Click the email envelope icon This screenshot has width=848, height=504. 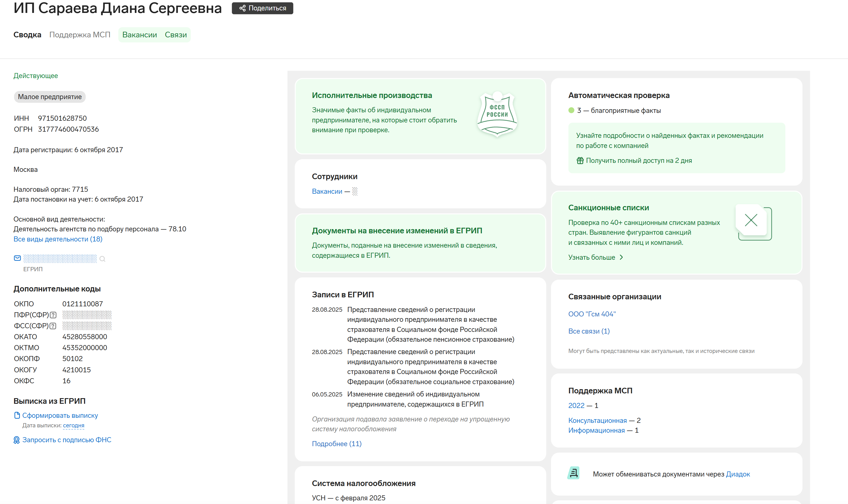pos(17,258)
